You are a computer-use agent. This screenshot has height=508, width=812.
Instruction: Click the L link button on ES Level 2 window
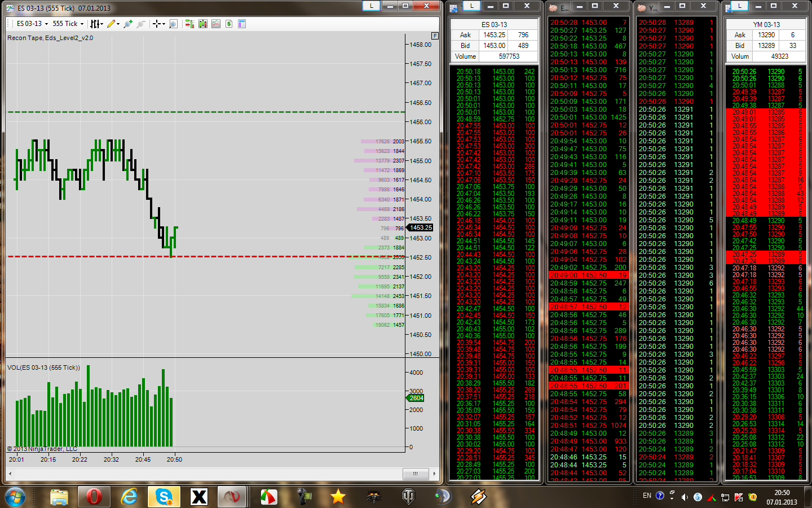[x=471, y=6]
